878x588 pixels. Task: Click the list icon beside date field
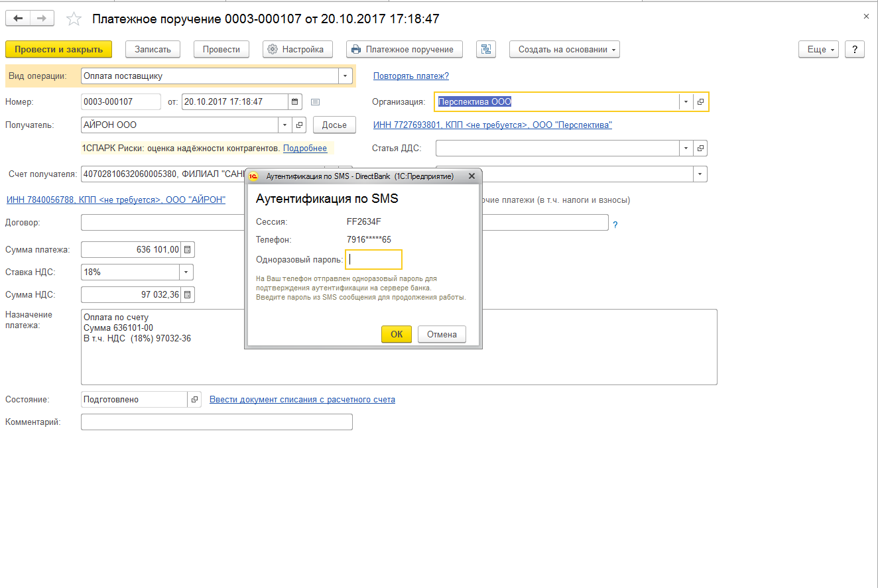tap(315, 102)
